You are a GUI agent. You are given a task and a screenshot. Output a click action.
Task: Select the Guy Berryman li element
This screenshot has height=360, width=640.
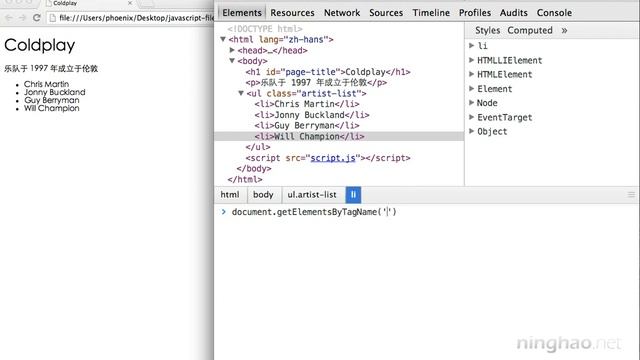[307, 125]
